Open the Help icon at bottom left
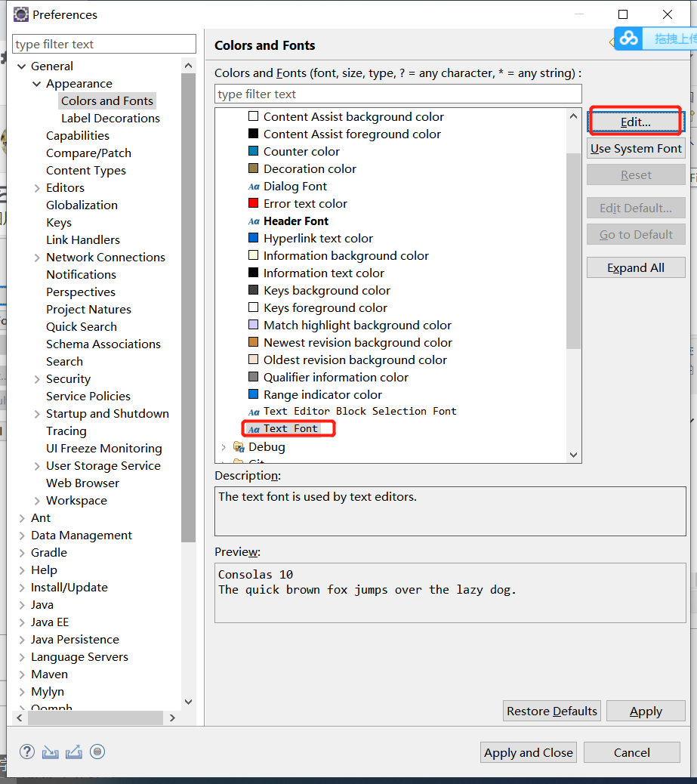 coord(27,752)
